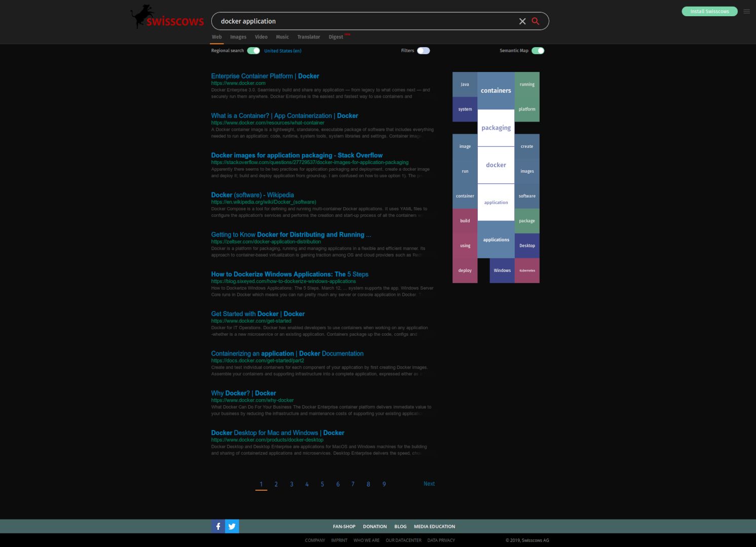The height and width of the screenshot is (547, 756).
Task: Open the Docker (software) - Wikipedia result
Action: [x=252, y=195]
